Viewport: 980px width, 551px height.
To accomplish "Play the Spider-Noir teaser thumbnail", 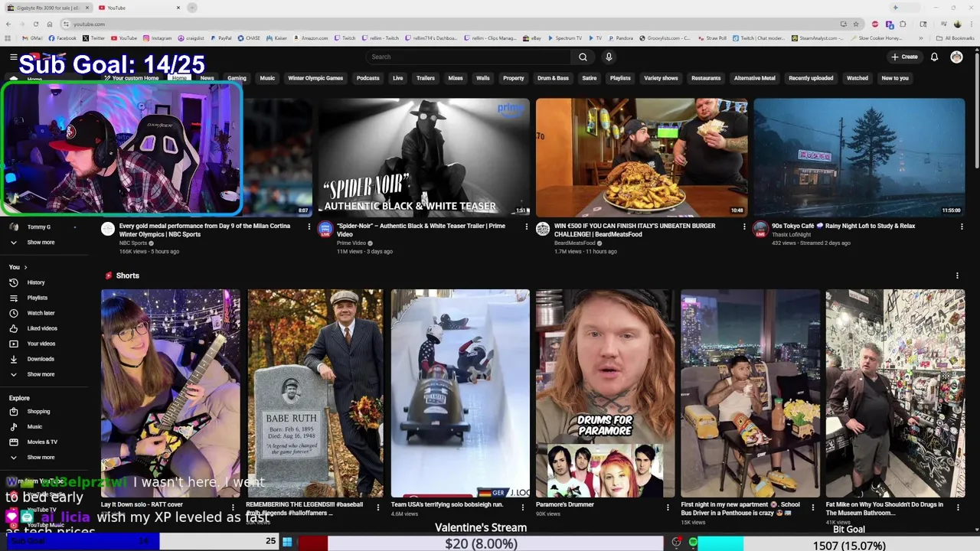I will [x=423, y=157].
